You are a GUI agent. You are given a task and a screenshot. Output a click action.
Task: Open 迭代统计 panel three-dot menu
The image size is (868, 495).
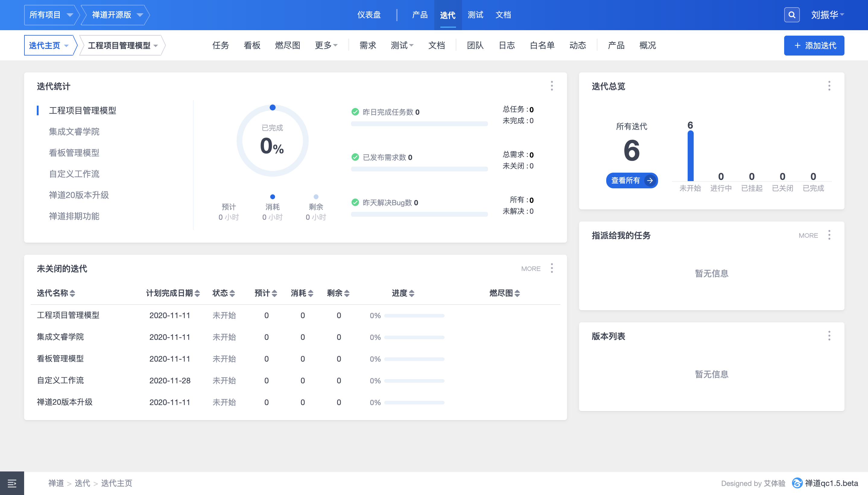552,86
